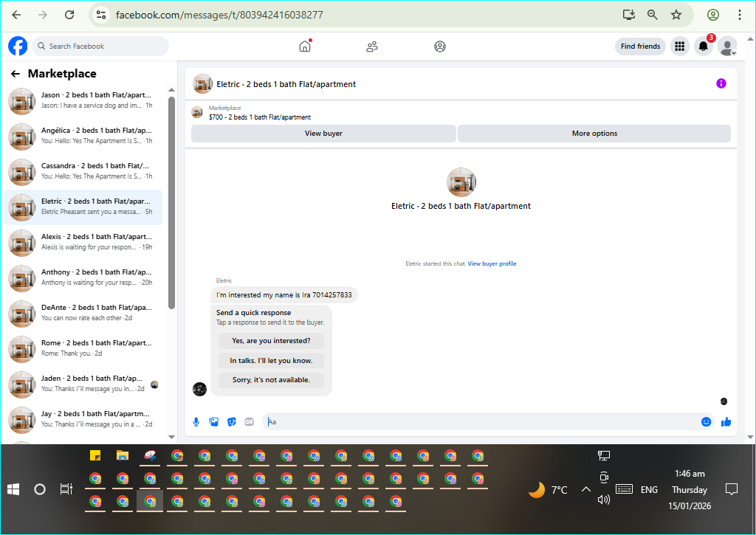Image resolution: width=756 pixels, height=535 pixels.
Task: Click the conversation list scroll-down arrow
Action: 171,437
